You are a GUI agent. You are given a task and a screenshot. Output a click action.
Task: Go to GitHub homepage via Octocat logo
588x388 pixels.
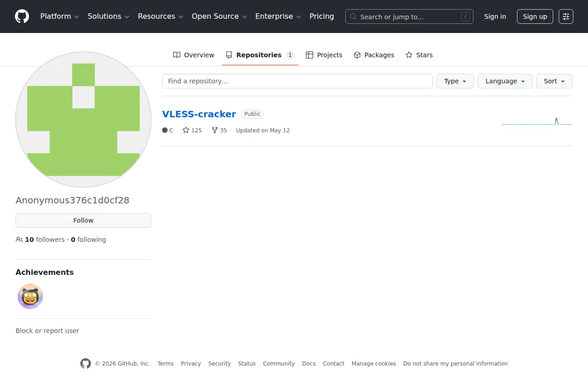tap(22, 16)
